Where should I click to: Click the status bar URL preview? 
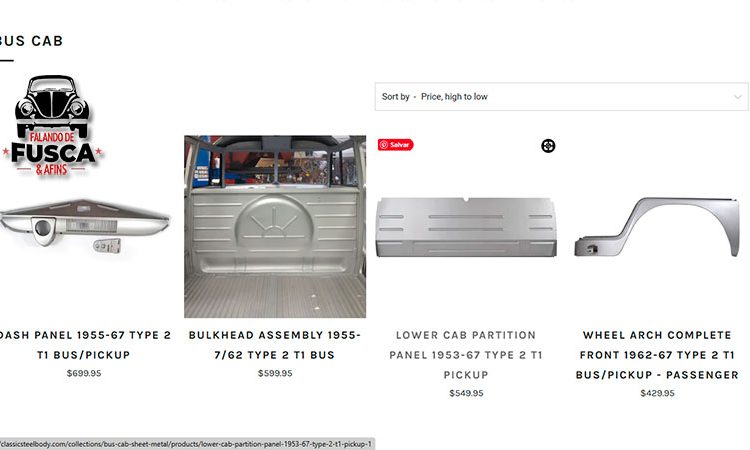[x=187, y=444]
